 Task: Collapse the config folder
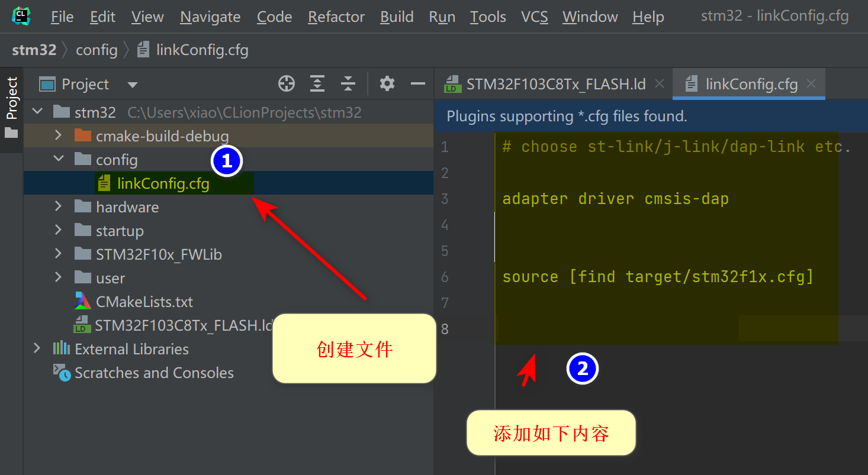pyautogui.click(x=58, y=159)
